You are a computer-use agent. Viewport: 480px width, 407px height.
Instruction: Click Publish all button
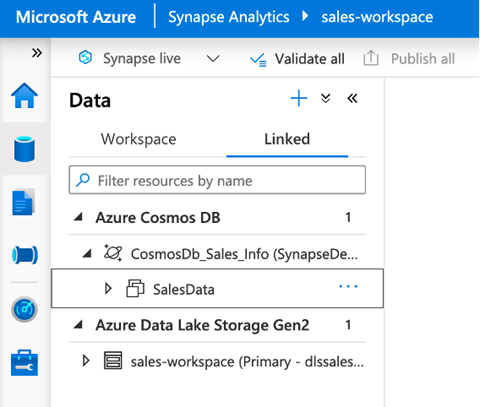(409, 59)
